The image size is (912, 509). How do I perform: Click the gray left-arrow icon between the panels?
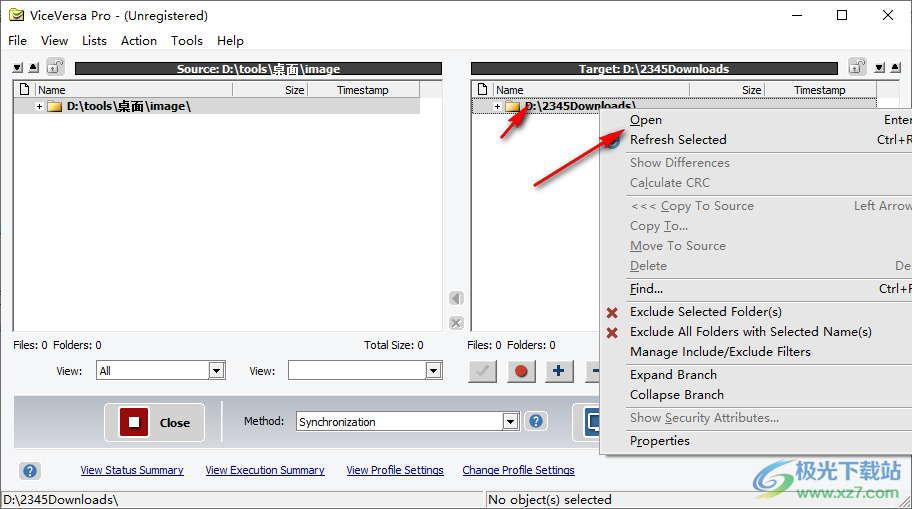pos(456,299)
